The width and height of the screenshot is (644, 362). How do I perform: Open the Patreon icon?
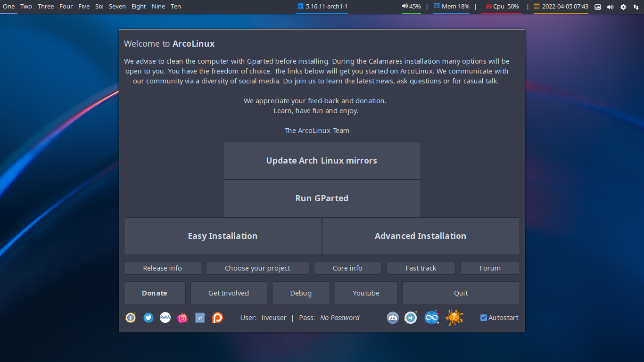click(217, 318)
